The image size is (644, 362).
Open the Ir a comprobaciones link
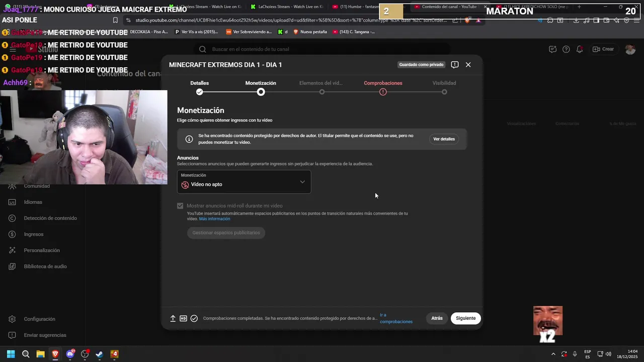coord(396,318)
